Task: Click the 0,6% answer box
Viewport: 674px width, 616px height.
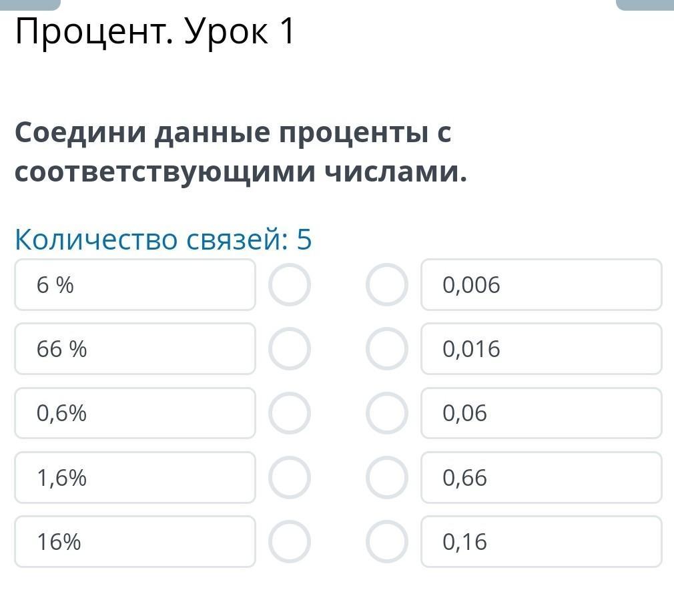Action: [135, 412]
